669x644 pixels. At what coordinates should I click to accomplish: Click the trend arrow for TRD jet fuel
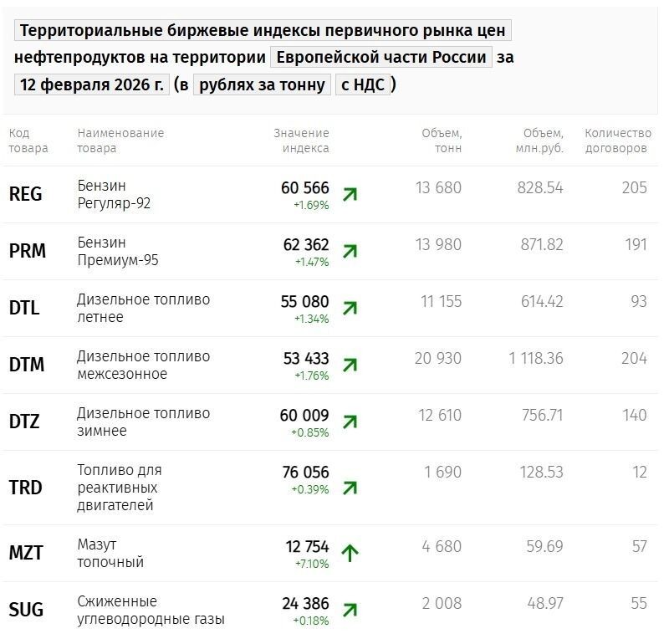point(350,488)
